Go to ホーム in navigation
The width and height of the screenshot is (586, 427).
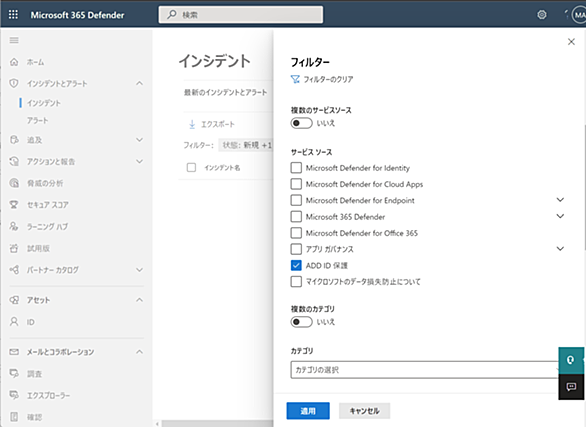point(35,62)
